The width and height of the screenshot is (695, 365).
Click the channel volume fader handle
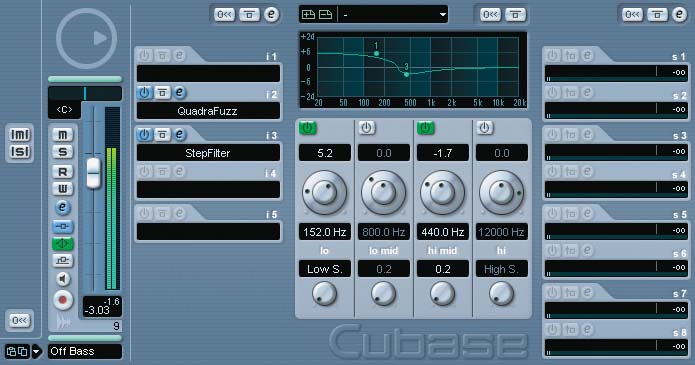pos(93,173)
